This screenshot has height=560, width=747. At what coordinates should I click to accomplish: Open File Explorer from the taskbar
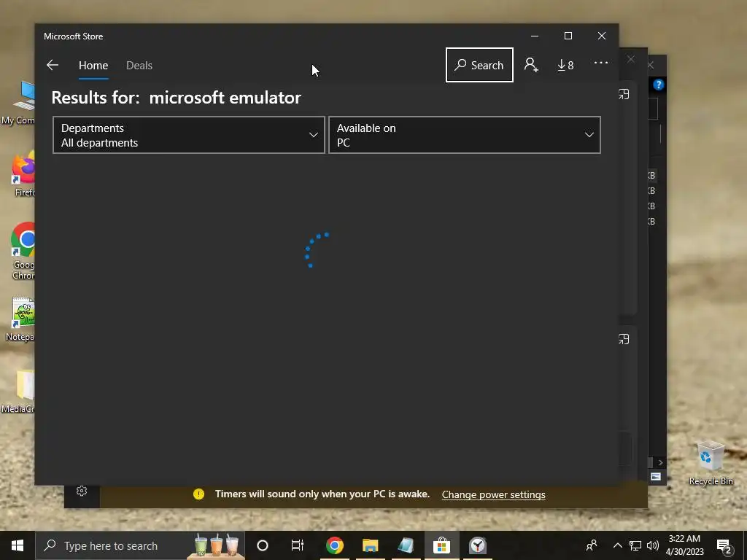370,545
